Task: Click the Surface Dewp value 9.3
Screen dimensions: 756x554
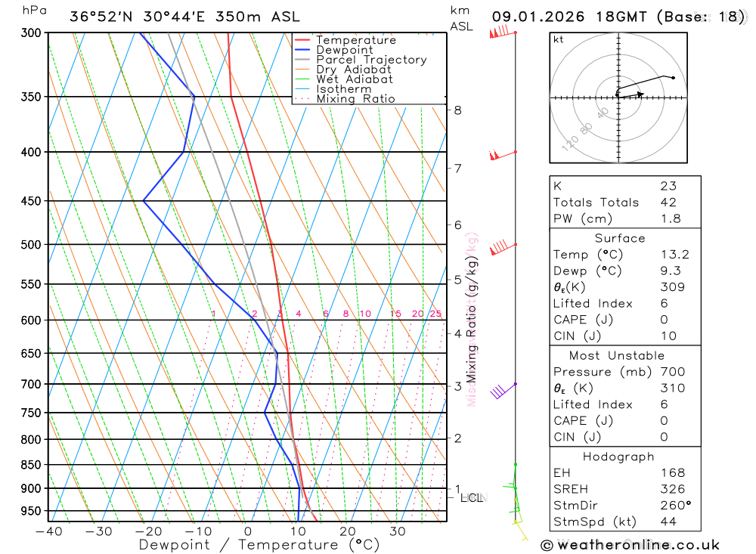Action: (x=671, y=271)
